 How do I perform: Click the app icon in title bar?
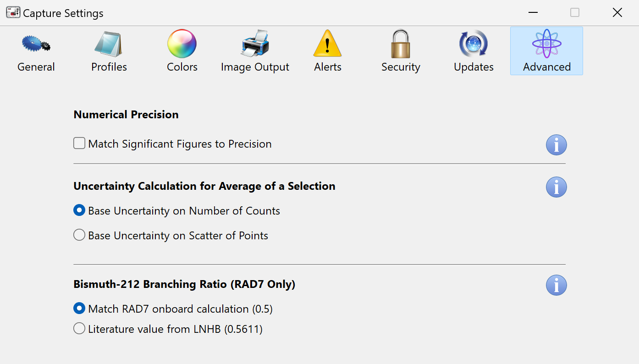click(x=13, y=13)
